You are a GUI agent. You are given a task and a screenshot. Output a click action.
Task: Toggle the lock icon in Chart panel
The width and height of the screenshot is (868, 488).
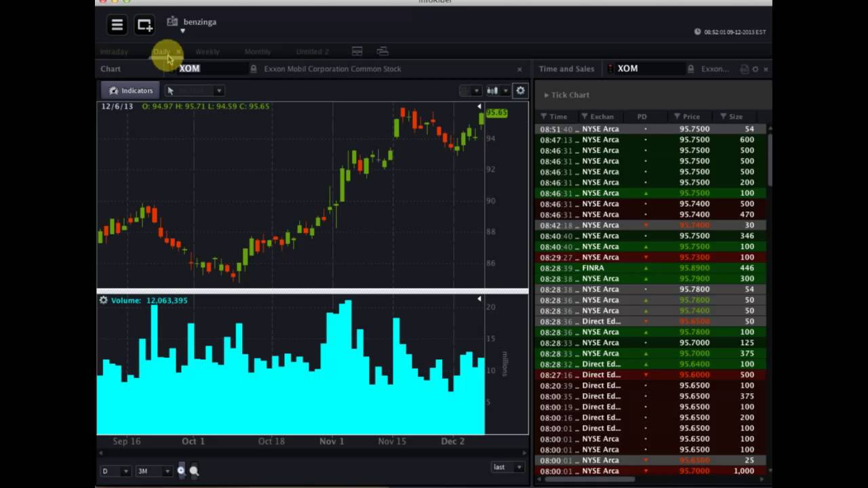click(x=253, y=68)
